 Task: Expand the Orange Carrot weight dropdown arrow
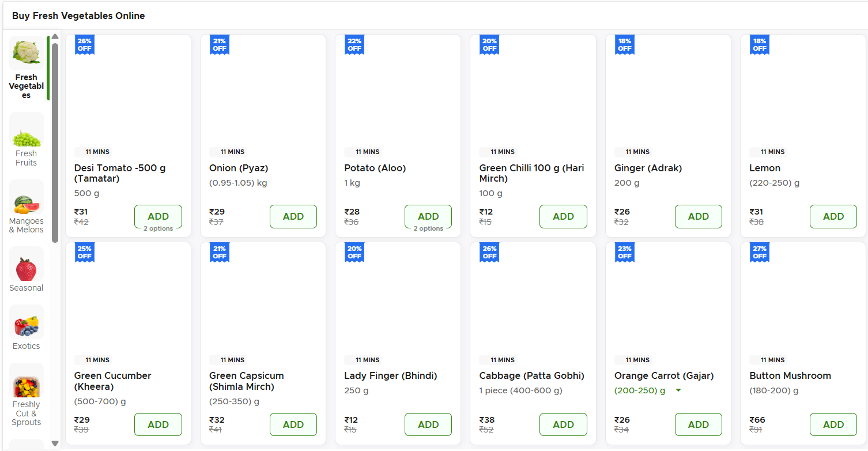click(x=678, y=390)
